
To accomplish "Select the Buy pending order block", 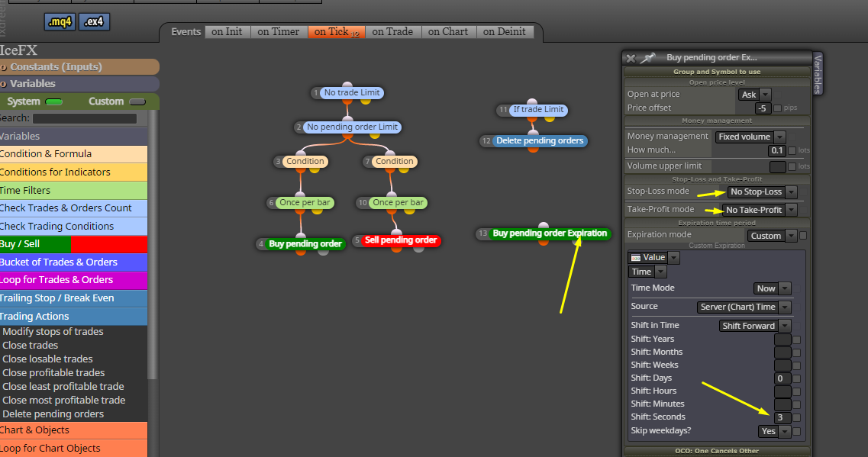I will [305, 244].
